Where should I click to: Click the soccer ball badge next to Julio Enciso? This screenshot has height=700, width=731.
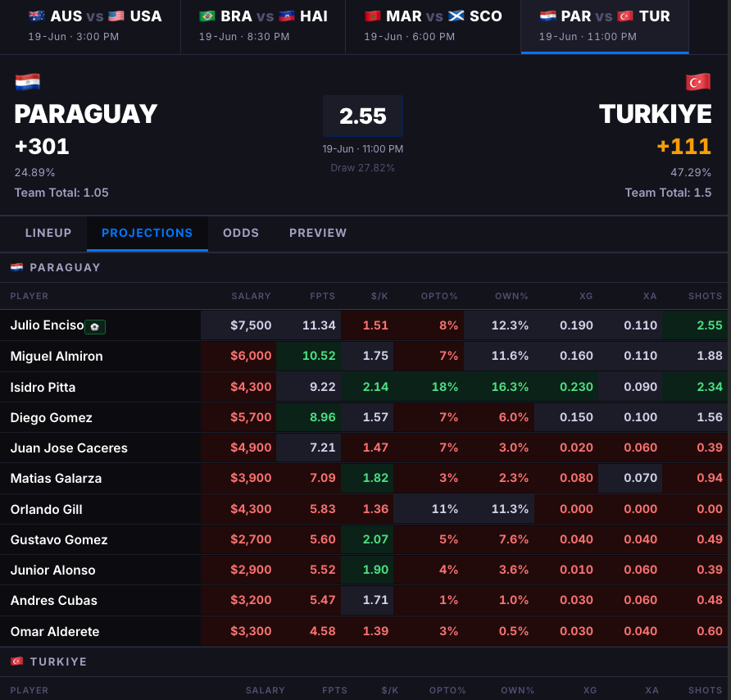[x=95, y=327]
